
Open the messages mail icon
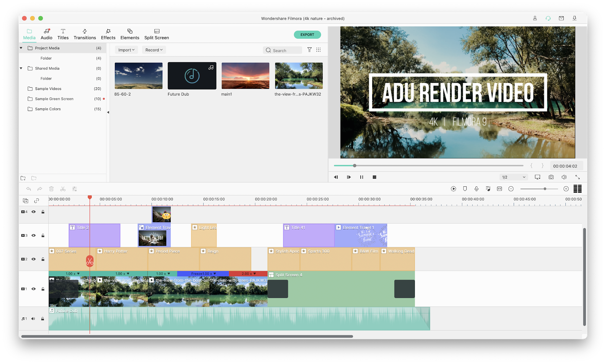click(x=561, y=18)
